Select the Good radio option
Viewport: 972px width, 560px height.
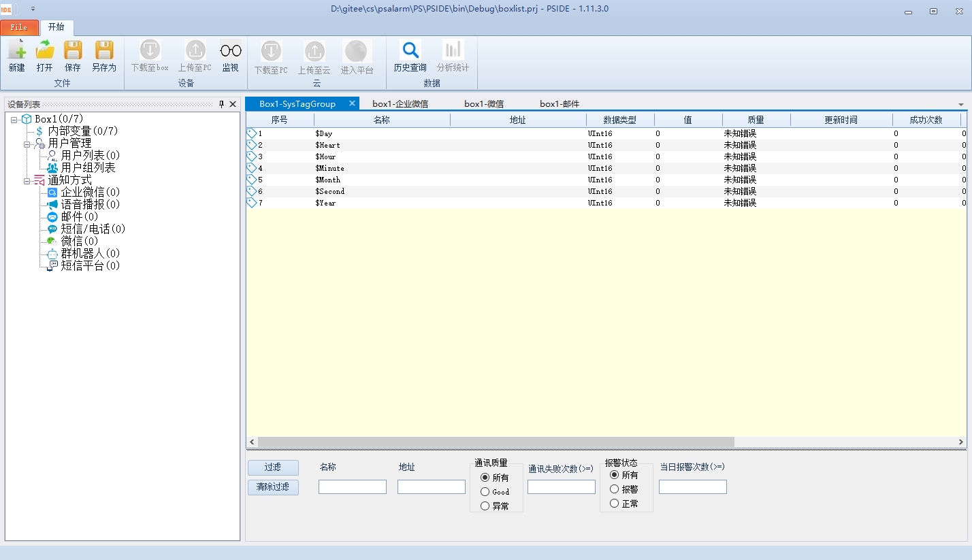point(485,491)
